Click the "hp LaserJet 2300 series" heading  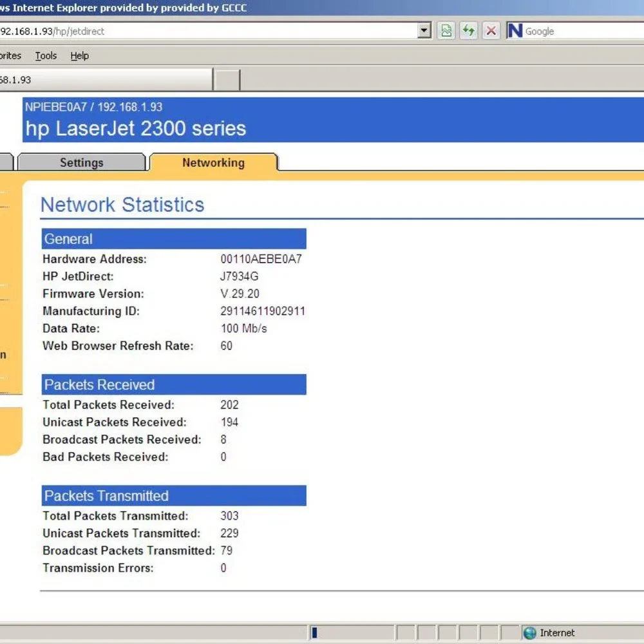[135, 128]
